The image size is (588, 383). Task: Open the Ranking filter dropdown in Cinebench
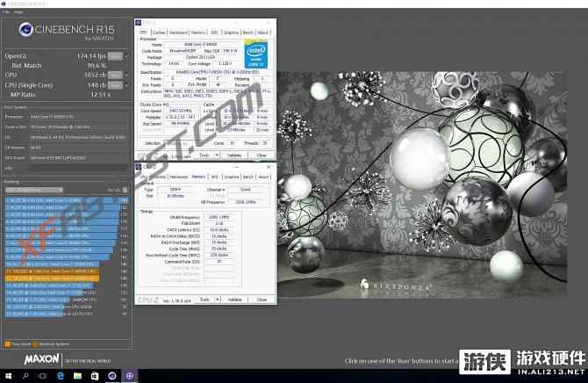[34, 190]
